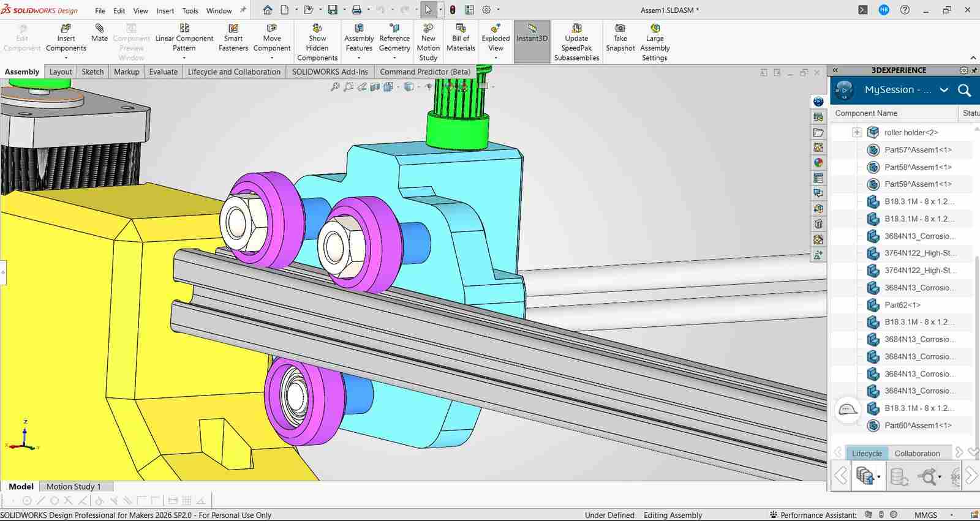This screenshot has width=980, height=521.
Task: Open MySession dropdown chevron
Action: [x=944, y=90]
